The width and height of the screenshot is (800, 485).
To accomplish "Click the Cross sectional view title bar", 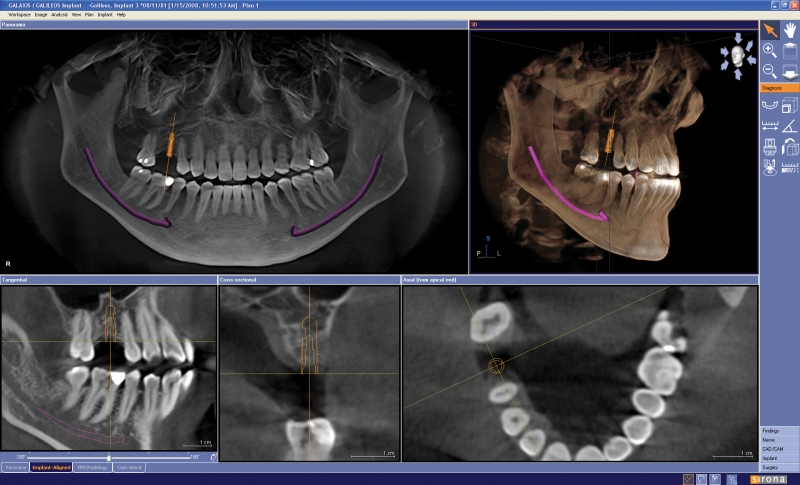I will click(x=309, y=280).
